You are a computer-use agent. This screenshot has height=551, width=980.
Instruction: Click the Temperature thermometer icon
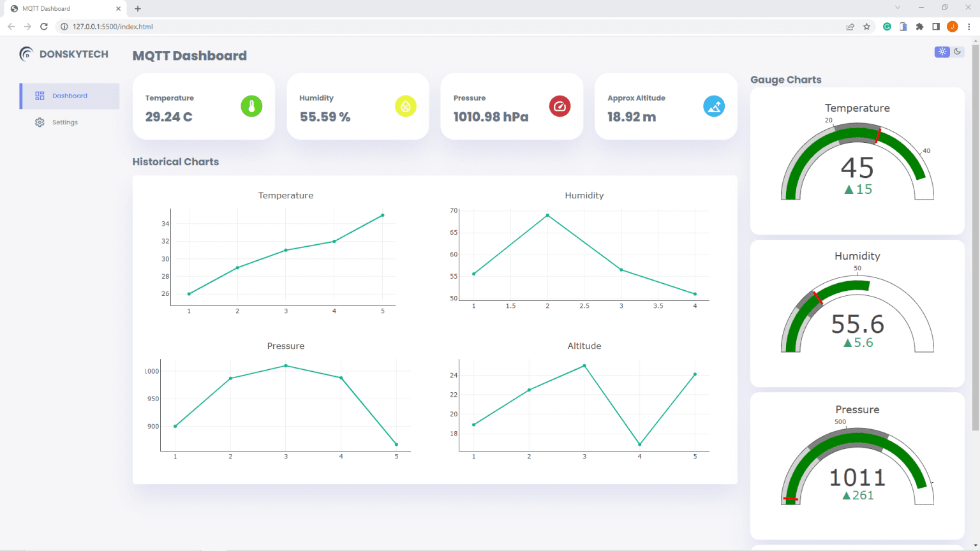[x=252, y=107]
